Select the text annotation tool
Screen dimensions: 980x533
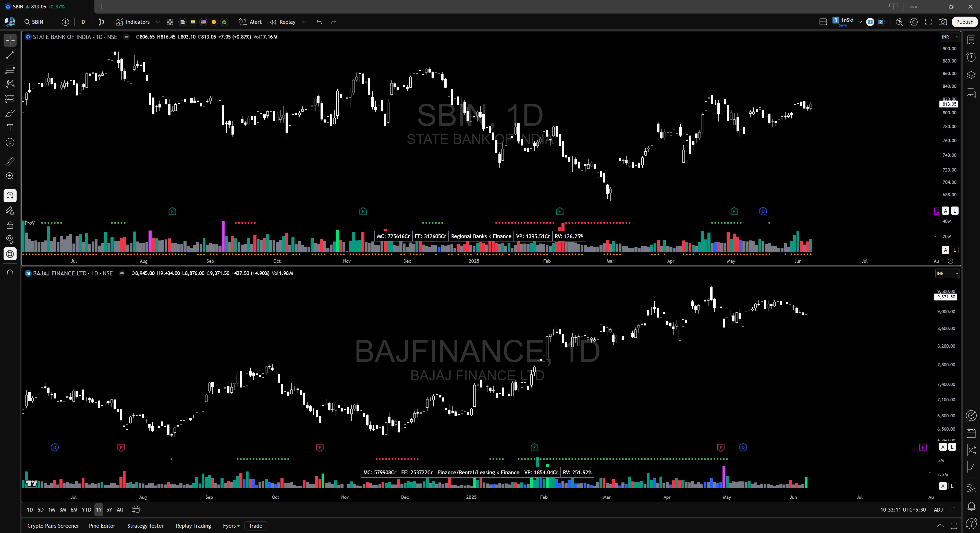pyautogui.click(x=10, y=128)
